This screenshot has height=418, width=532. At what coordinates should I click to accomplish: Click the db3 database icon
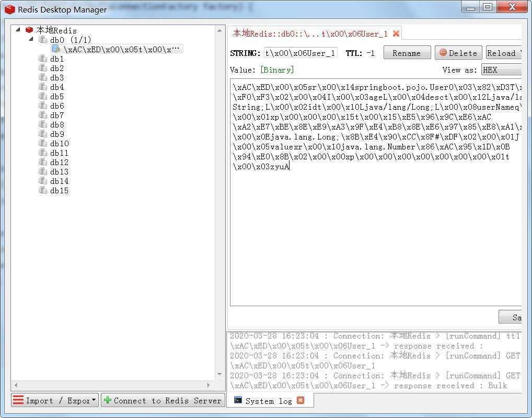(43, 77)
